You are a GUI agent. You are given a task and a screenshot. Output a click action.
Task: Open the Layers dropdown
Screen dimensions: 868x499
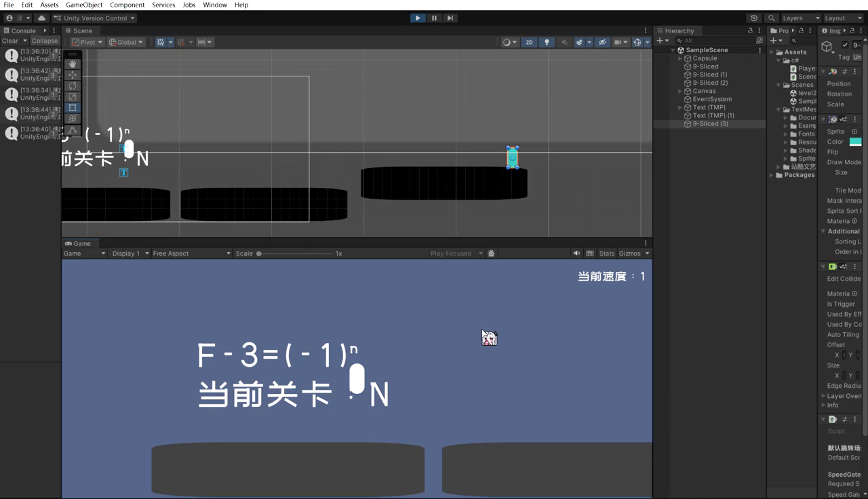click(x=797, y=18)
